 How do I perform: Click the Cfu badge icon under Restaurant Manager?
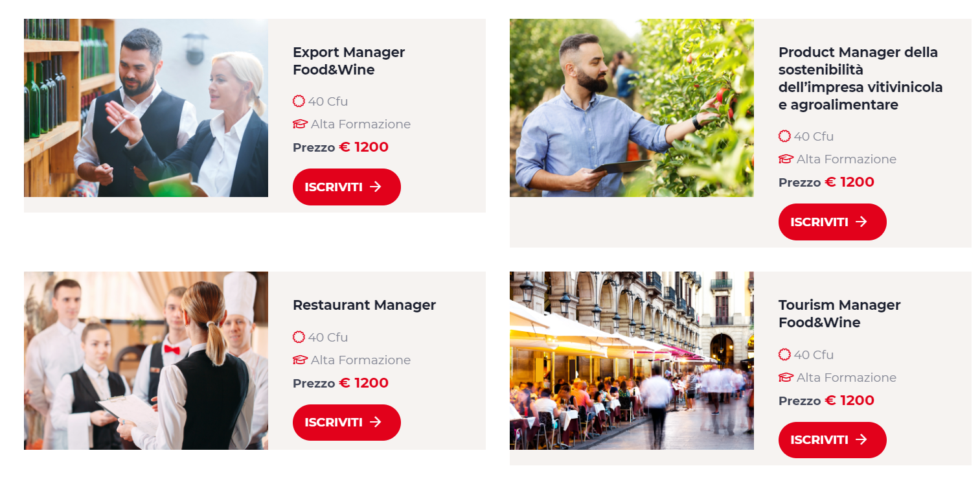[299, 337]
